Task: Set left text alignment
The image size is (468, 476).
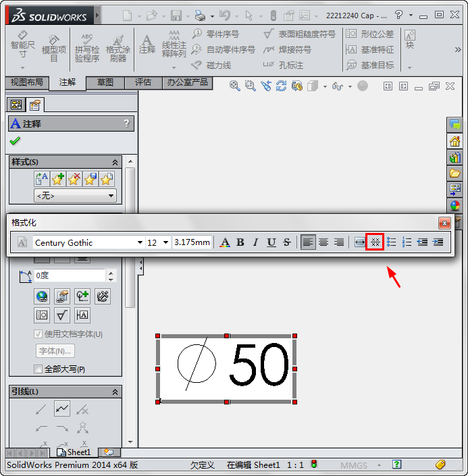Action: [308, 242]
